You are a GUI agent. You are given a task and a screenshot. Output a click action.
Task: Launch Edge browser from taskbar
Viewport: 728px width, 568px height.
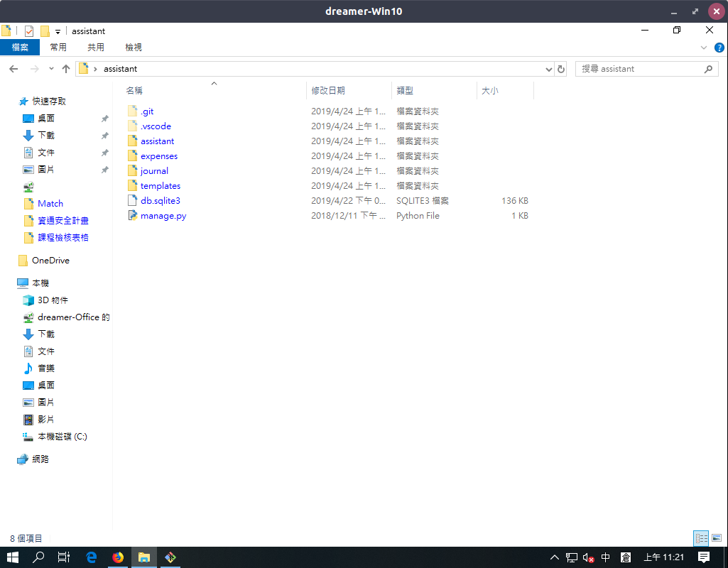tap(92, 557)
